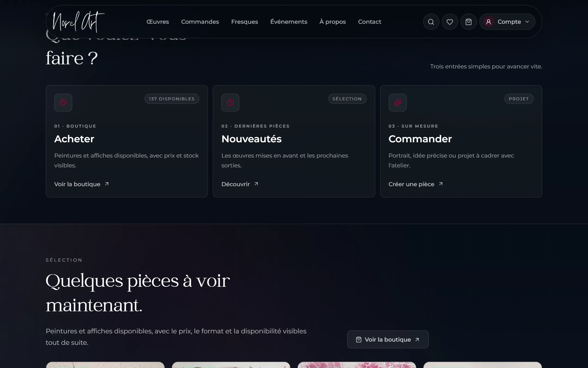This screenshot has height=368, width=588.
Task: Click the 02 · Dernières pièces label
Action: (255, 126)
